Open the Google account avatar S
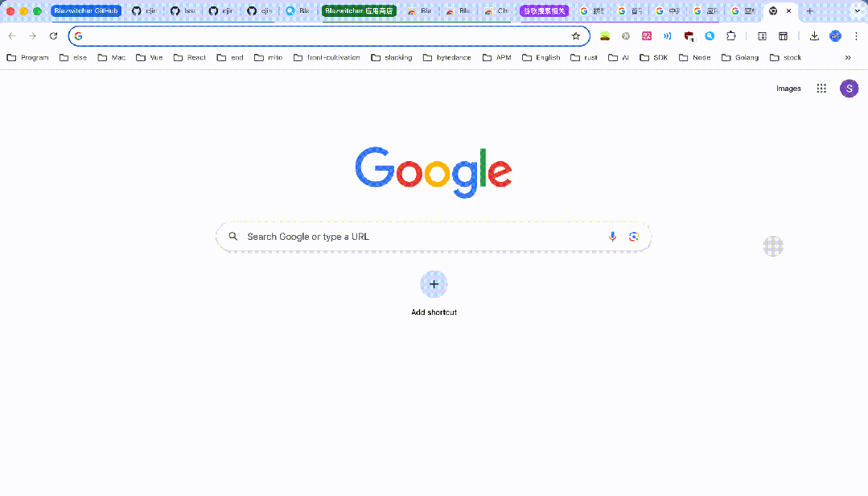This screenshot has width=868, height=496. point(849,88)
